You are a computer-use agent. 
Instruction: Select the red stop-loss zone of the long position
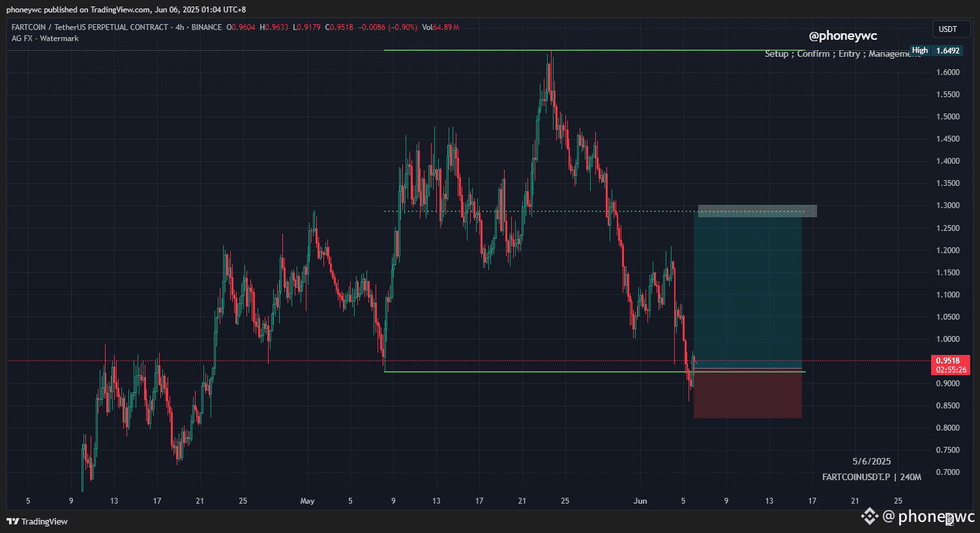(748, 394)
